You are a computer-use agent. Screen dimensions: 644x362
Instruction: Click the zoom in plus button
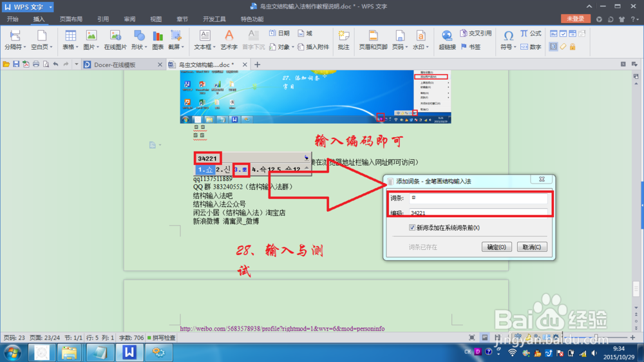tap(632, 338)
